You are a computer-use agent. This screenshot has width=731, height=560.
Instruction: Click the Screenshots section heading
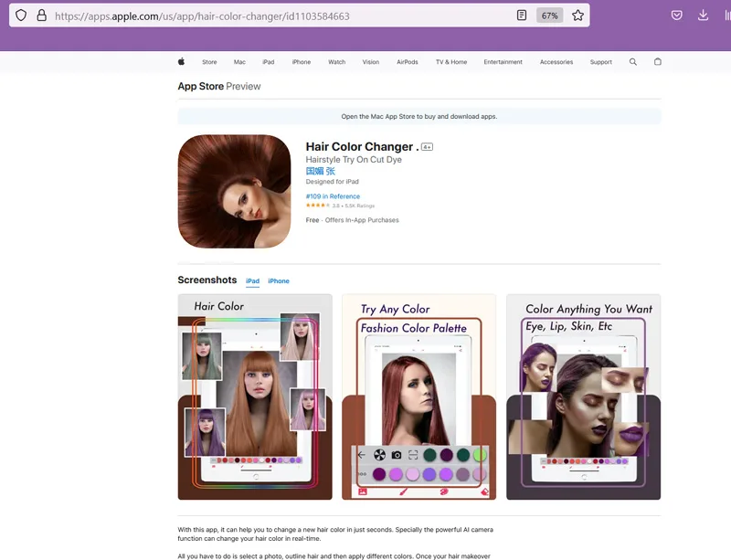[207, 280]
